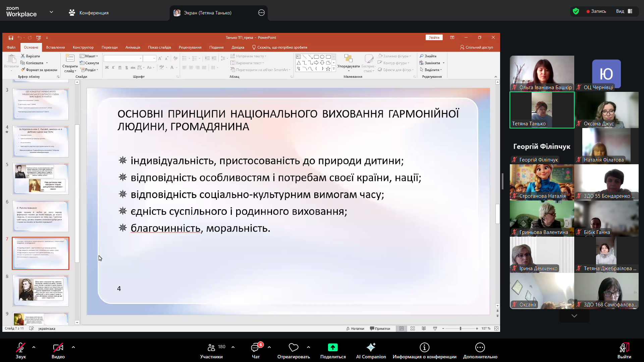
Task: Switch to the Конструктор ribbon tab
Action: click(83, 47)
